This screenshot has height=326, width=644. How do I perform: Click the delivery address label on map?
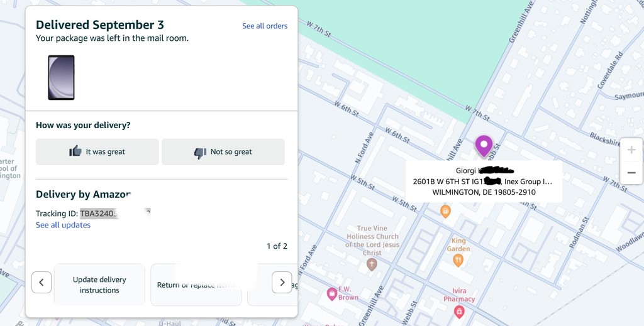[484, 182]
